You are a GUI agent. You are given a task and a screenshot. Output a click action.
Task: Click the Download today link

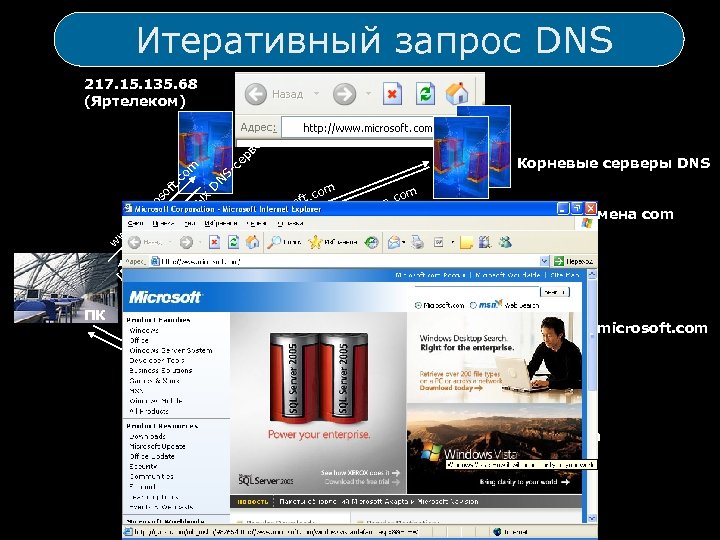pos(451,388)
